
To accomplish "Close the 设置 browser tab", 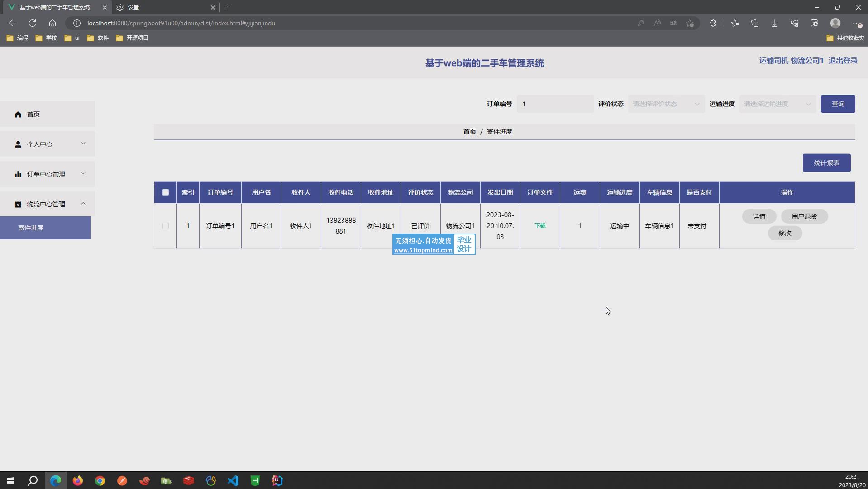I will click(213, 7).
